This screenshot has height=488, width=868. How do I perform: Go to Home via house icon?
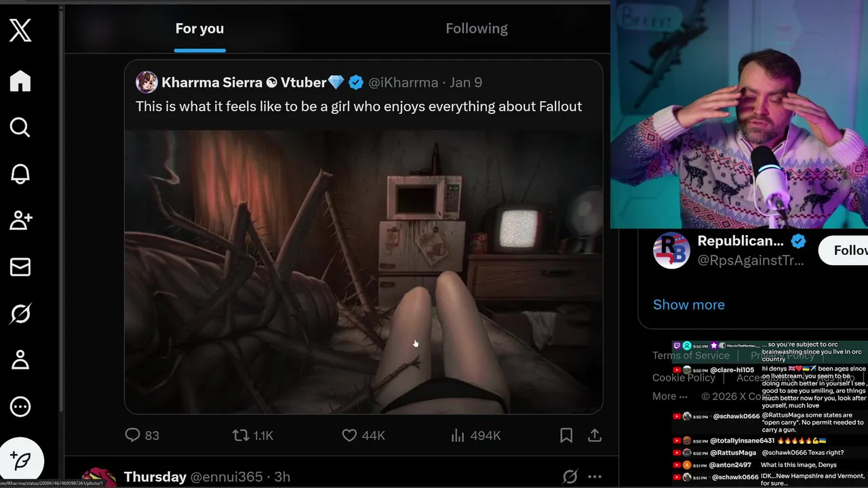pos(20,81)
